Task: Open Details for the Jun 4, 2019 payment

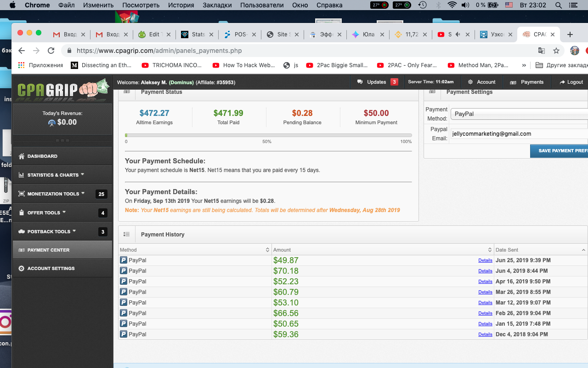Action: (485, 271)
